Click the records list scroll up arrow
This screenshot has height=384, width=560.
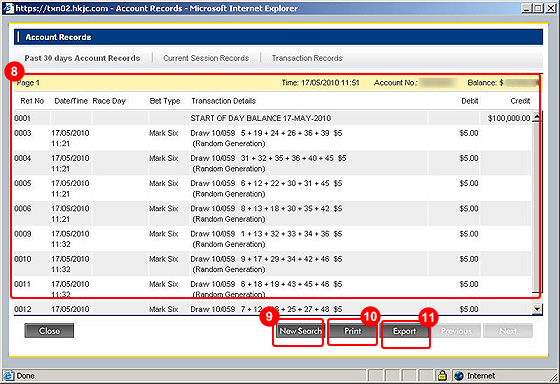point(537,117)
